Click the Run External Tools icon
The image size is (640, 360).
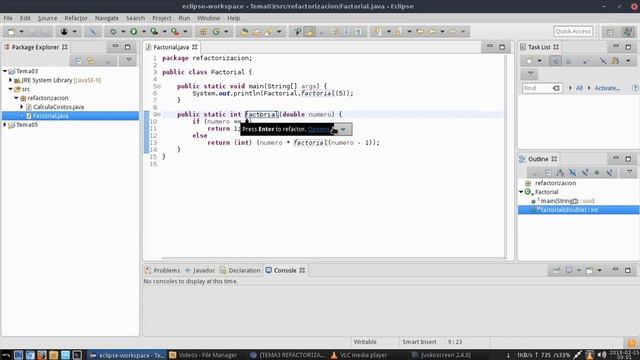pyautogui.click(x=175, y=31)
